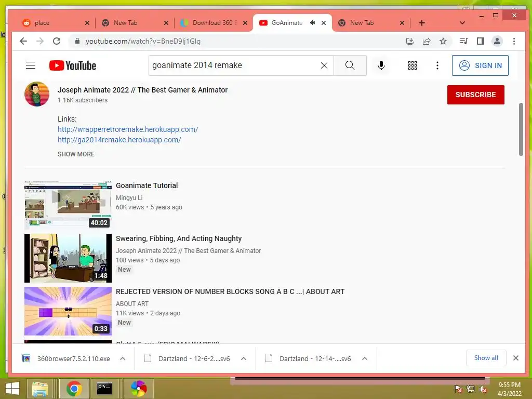Screen dimensions: 532x399
Task: Open Chrome profile avatar button
Action: pos(497,41)
